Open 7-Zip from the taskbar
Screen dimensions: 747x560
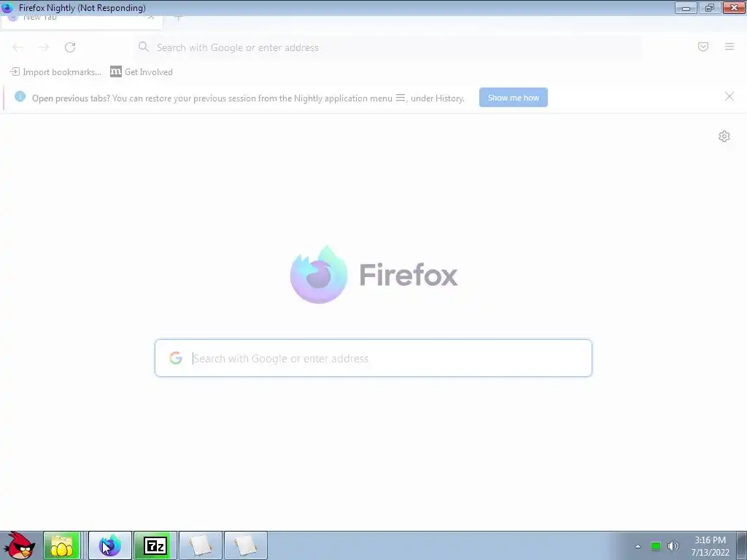155,545
